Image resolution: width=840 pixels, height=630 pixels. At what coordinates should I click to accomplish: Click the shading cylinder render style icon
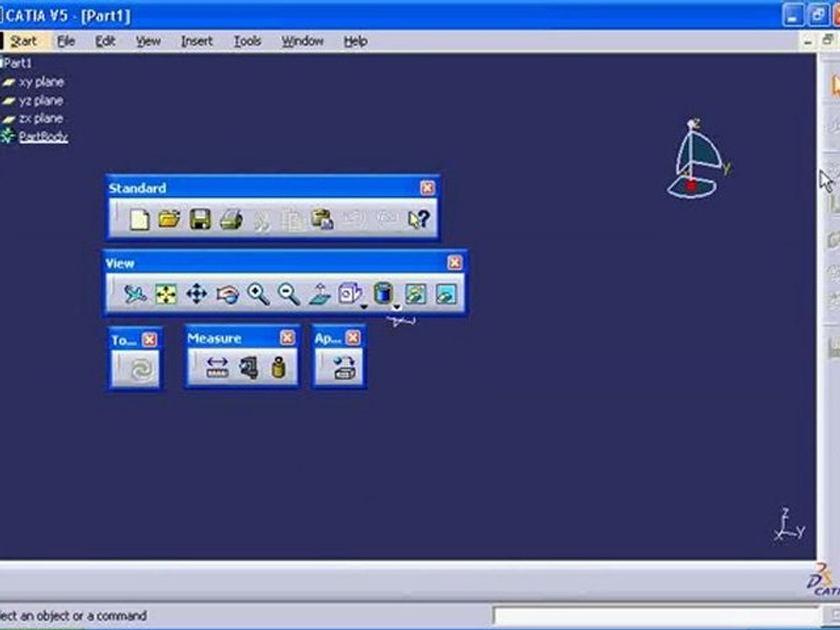pyautogui.click(x=383, y=294)
